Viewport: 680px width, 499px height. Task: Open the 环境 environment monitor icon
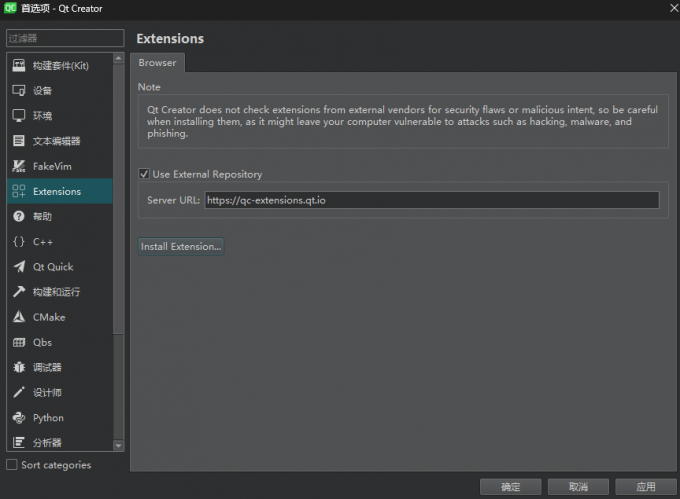(18, 115)
